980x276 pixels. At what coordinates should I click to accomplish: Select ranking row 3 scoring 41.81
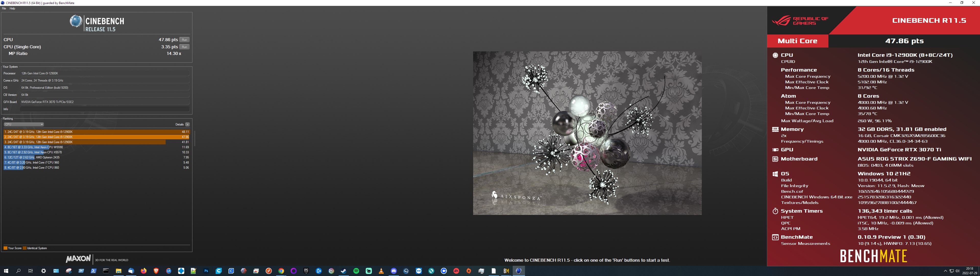96,142
